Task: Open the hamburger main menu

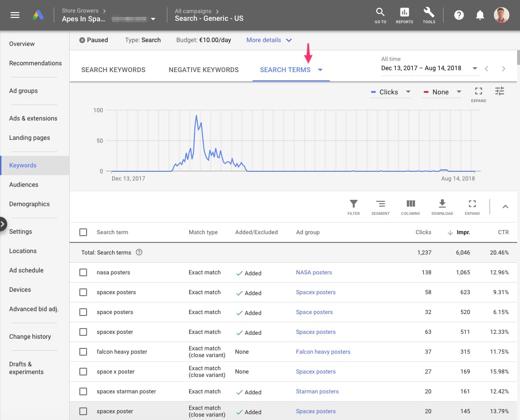Action: (x=15, y=15)
